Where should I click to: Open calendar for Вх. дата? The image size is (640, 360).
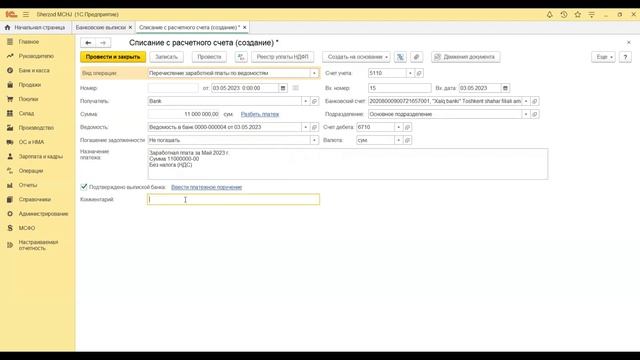(505, 88)
